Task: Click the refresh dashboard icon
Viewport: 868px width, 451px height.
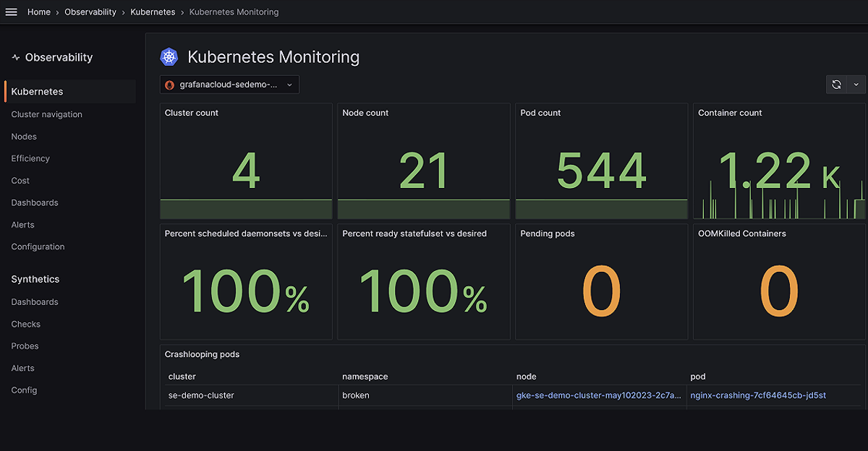Action: [836, 85]
